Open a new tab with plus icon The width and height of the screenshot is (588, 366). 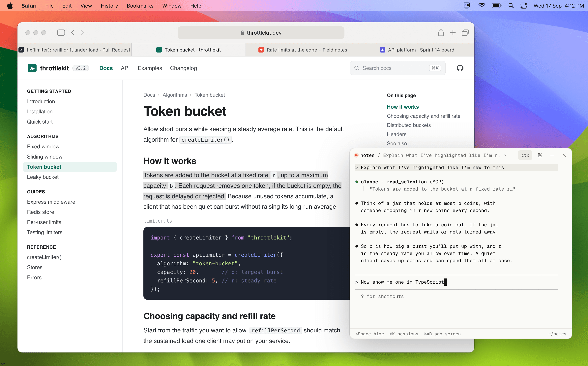pyautogui.click(x=453, y=33)
